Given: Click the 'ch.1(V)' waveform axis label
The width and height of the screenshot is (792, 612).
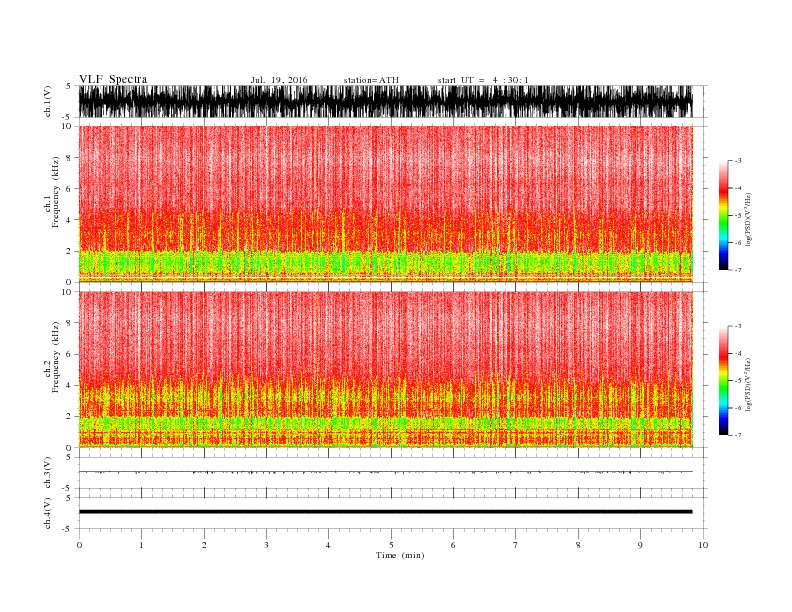Looking at the screenshot, I should coord(48,101).
